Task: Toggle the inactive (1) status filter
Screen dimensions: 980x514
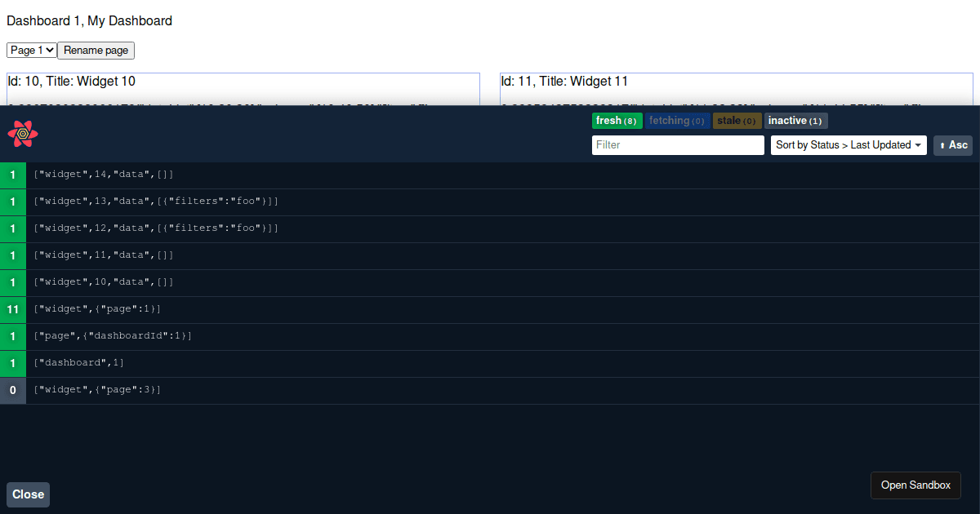Action: 795,120
